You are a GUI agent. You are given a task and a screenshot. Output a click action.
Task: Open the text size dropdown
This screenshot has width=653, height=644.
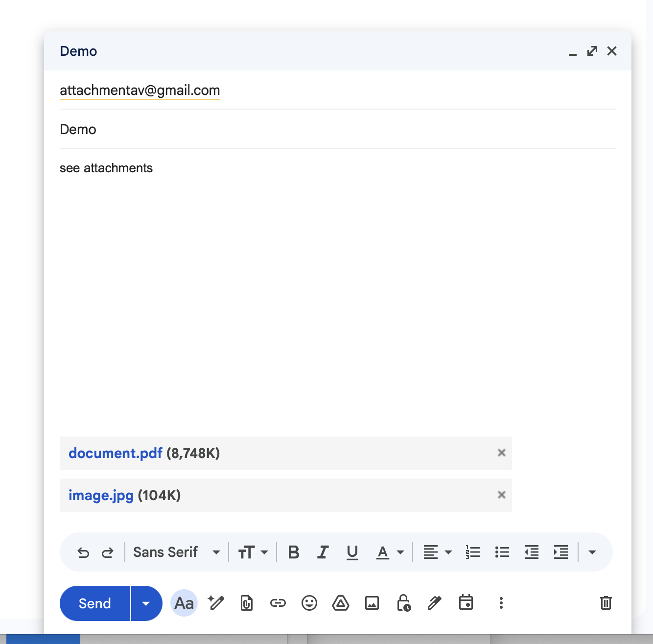pyautogui.click(x=253, y=552)
